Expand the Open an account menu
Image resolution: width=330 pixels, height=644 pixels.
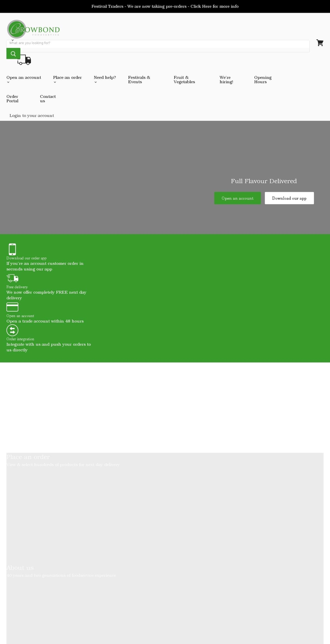[x=24, y=79]
